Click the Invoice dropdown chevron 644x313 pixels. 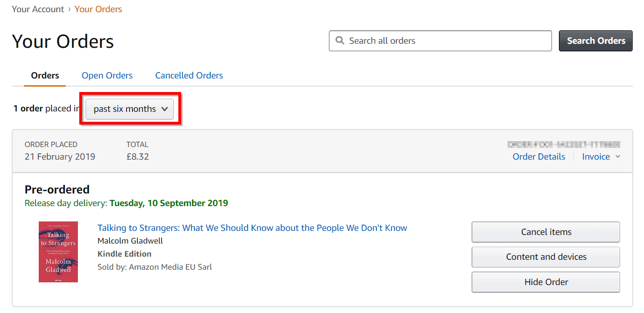click(617, 156)
